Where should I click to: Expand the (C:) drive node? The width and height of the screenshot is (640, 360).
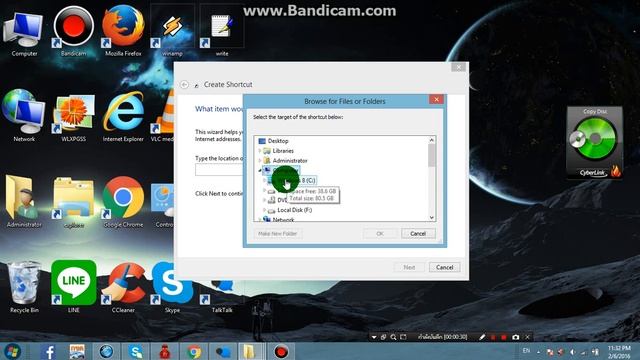click(x=264, y=180)
